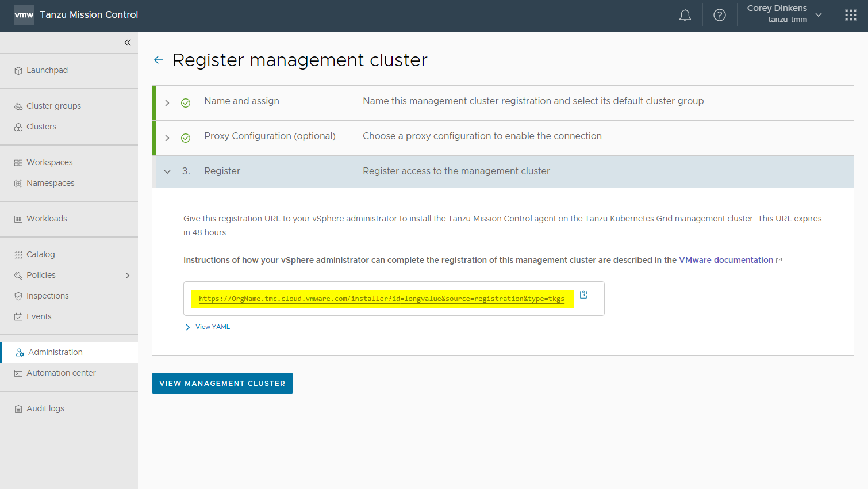Screen dimensions: 868x489
Task: Open the VMware documentation link
Action: point(726,260)
